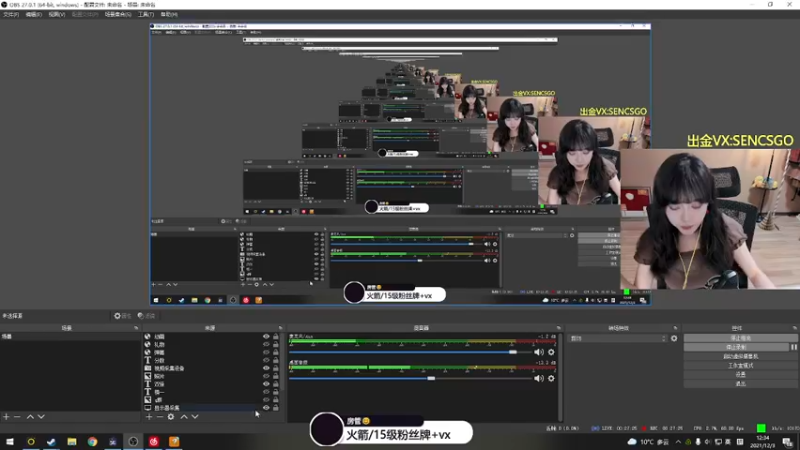Image resolution: width=800 pixels, height=450 pixels.
Task: Add a new scene with the plus icon
Action: click(6, 417)
